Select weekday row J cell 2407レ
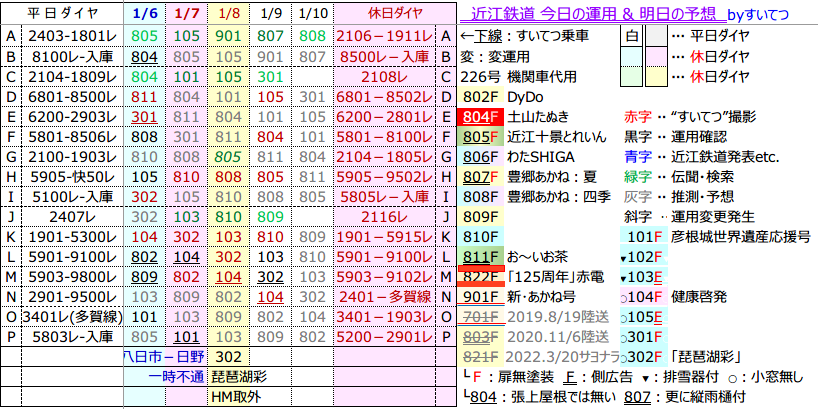Viewport: 818px width, 409px height. 73,218
